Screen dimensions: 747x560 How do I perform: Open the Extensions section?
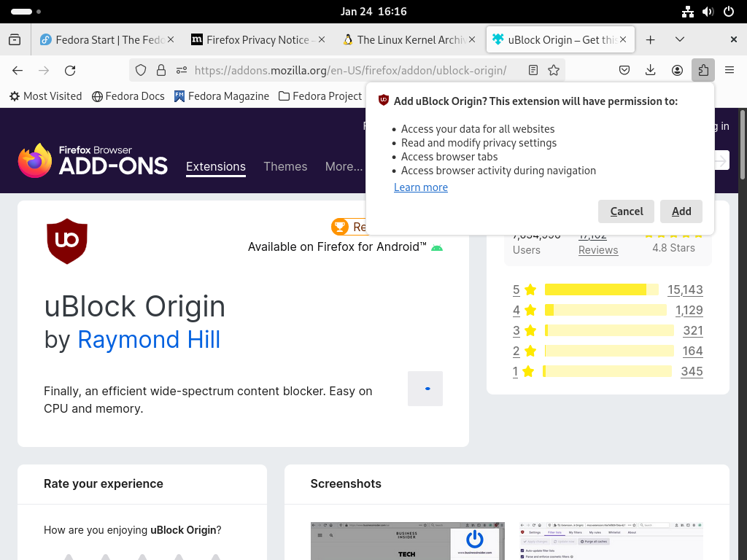pos(216,166)
